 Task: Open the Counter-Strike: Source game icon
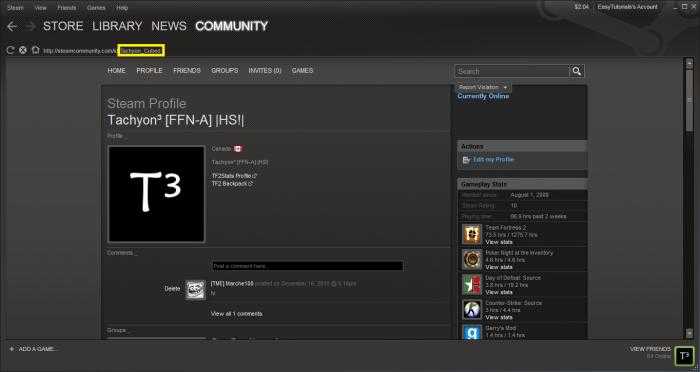[x=472, y=309]
